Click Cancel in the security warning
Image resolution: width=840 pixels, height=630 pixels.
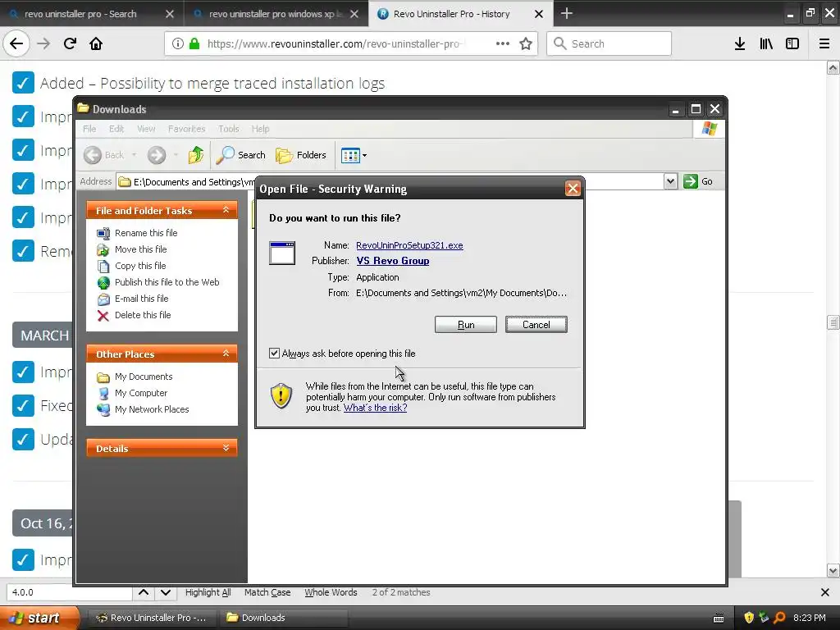(536, 325)
